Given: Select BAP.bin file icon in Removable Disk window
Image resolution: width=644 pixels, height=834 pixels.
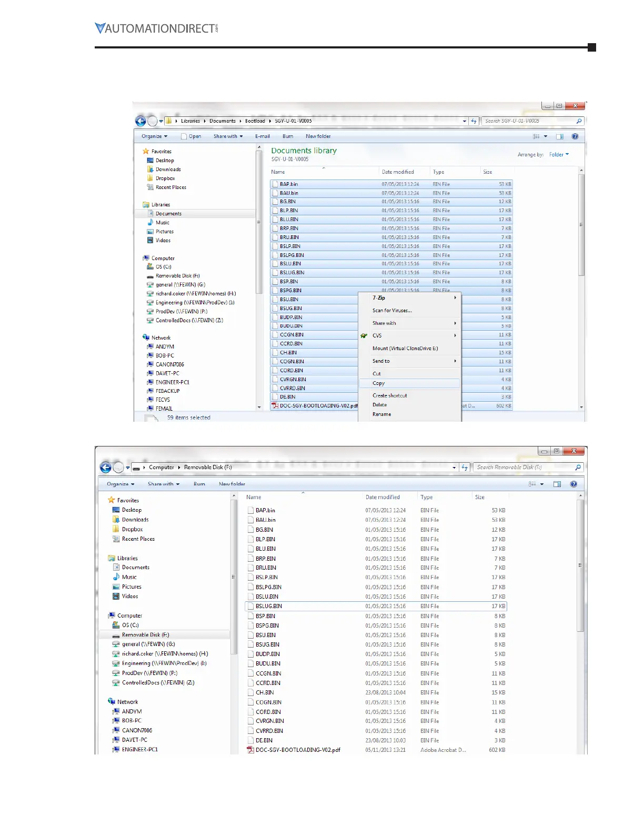Looking at the screenshot, I should pos(251,510).
